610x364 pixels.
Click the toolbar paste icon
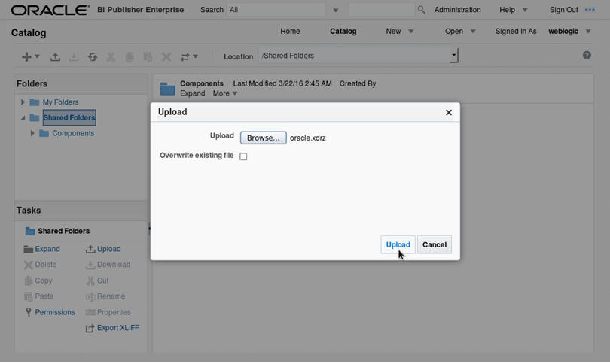click(148, 56)
